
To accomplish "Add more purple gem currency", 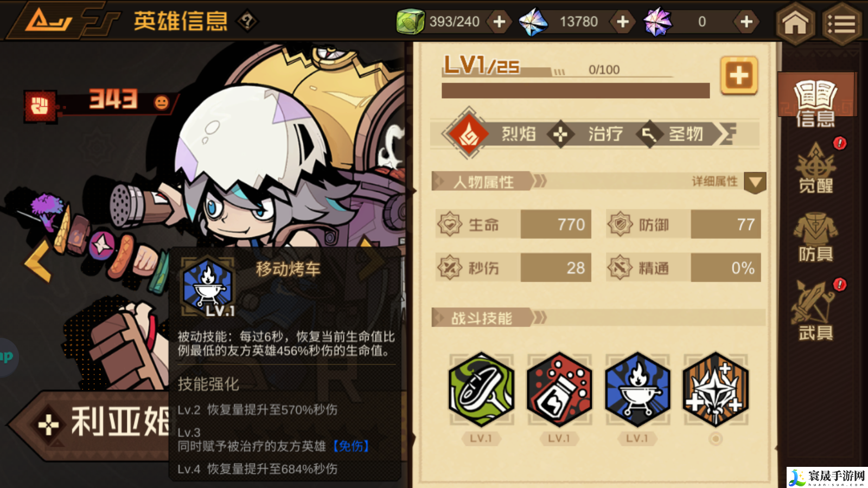I will (746, 22).
